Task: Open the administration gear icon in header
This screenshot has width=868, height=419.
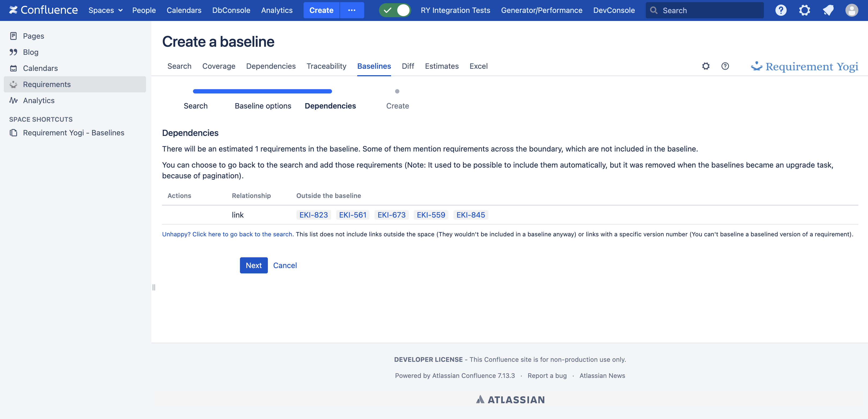Action: tap(804, 10)
